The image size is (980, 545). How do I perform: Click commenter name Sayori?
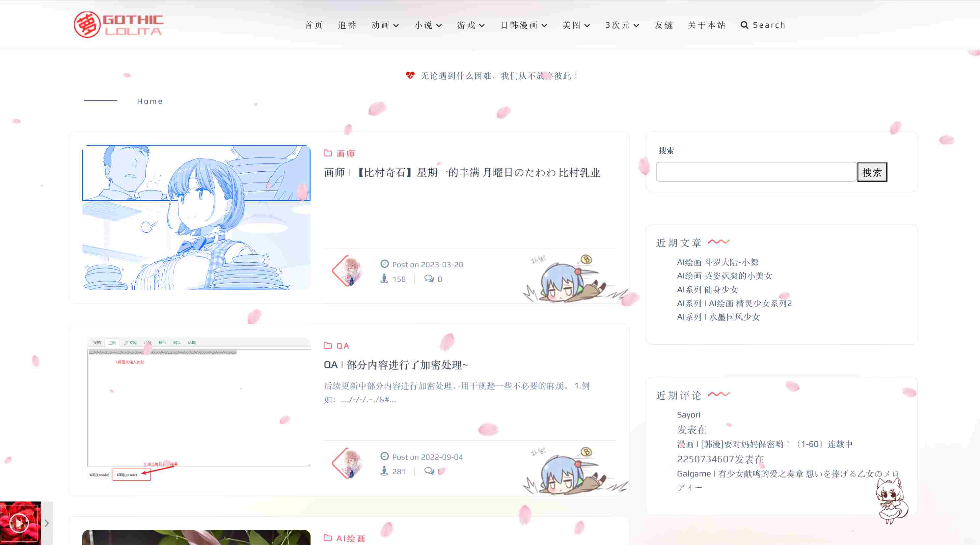[688, 415]
